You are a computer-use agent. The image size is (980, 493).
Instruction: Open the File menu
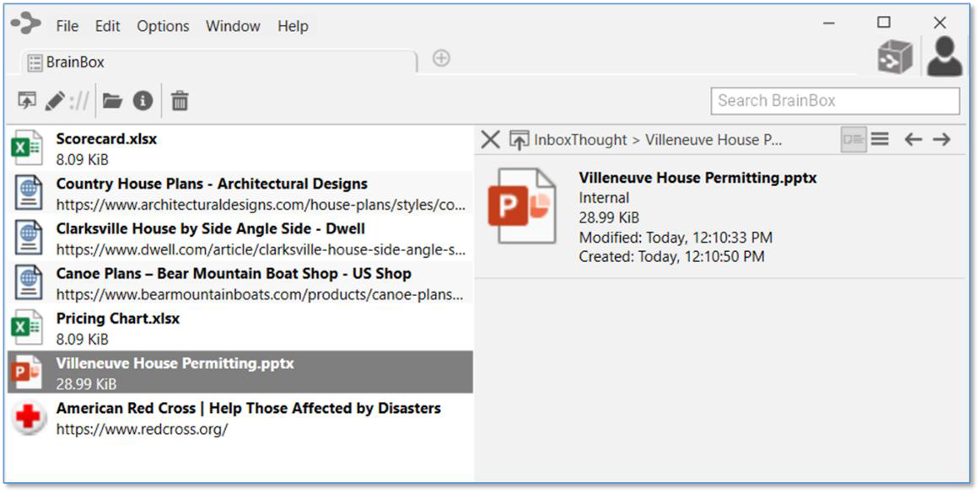tap(67, 26)
